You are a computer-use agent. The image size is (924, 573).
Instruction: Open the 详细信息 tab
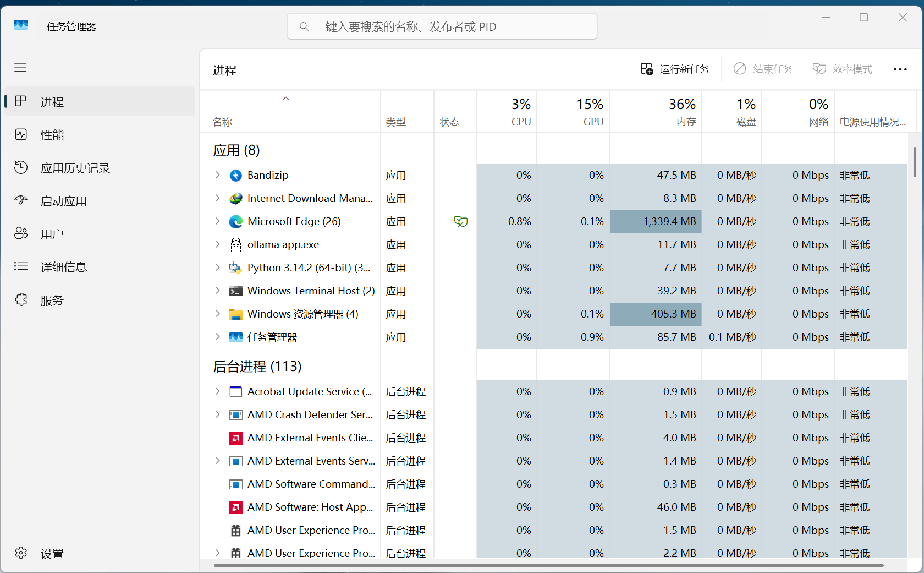(x=100, y=267)
